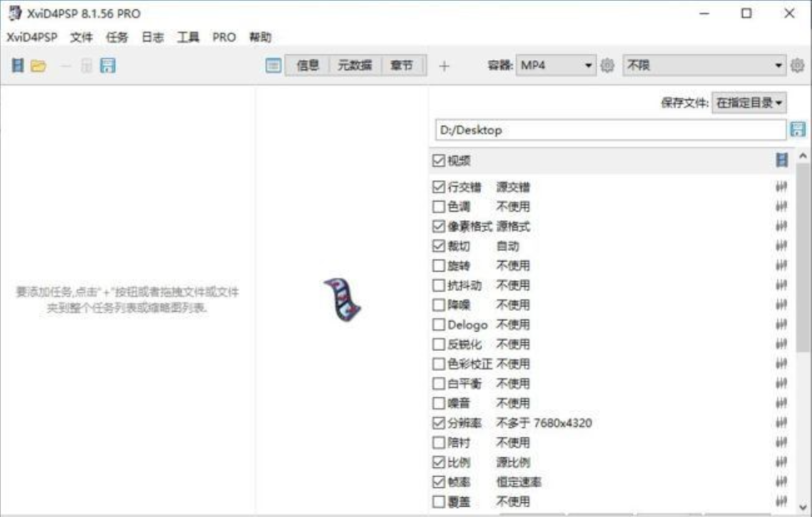
Task: Open the XviD4PSP menu
Action: pyautogui.click(x=32, y=38)
